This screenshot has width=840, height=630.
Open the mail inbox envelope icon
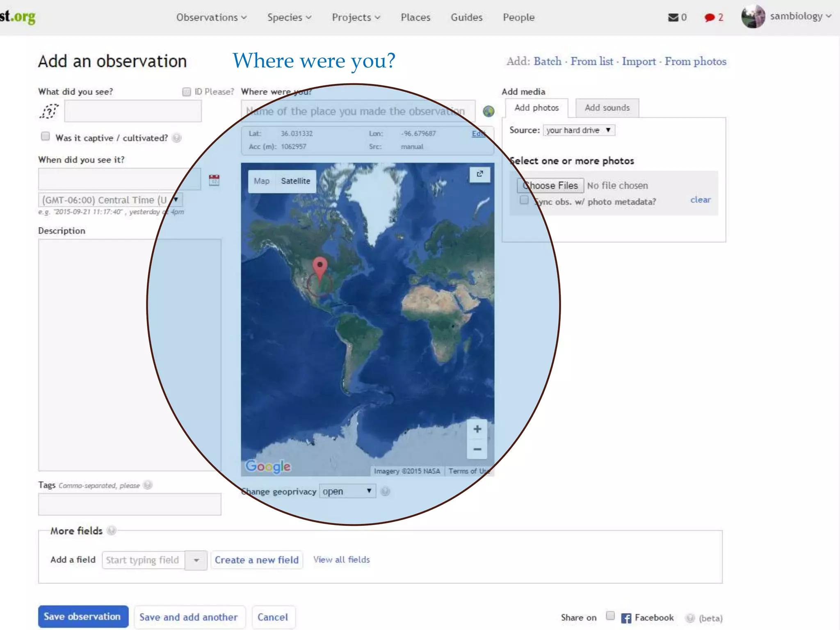(673, 17)
